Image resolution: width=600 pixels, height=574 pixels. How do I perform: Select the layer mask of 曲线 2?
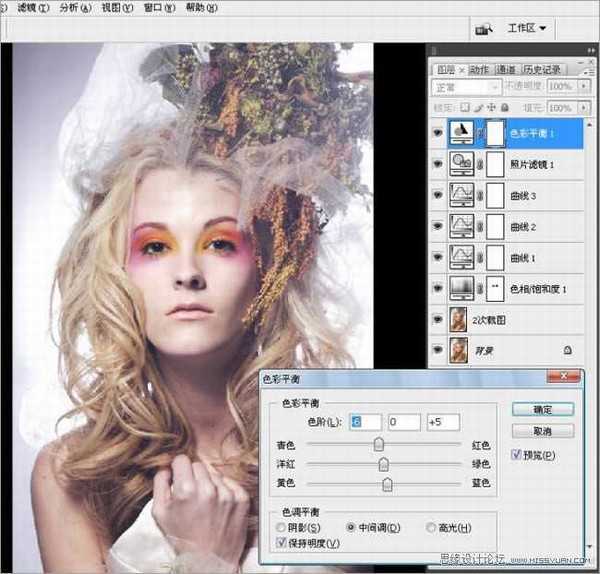pos(496,226)
